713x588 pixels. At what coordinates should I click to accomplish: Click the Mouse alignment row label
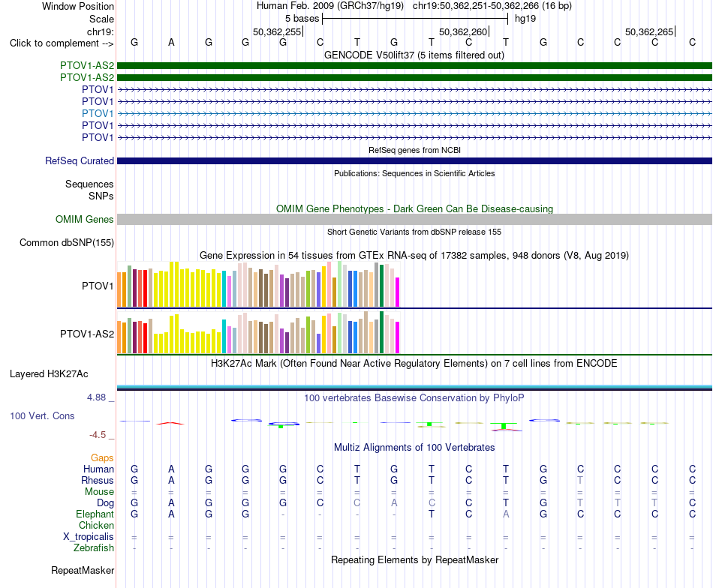[x=99, y=492]
